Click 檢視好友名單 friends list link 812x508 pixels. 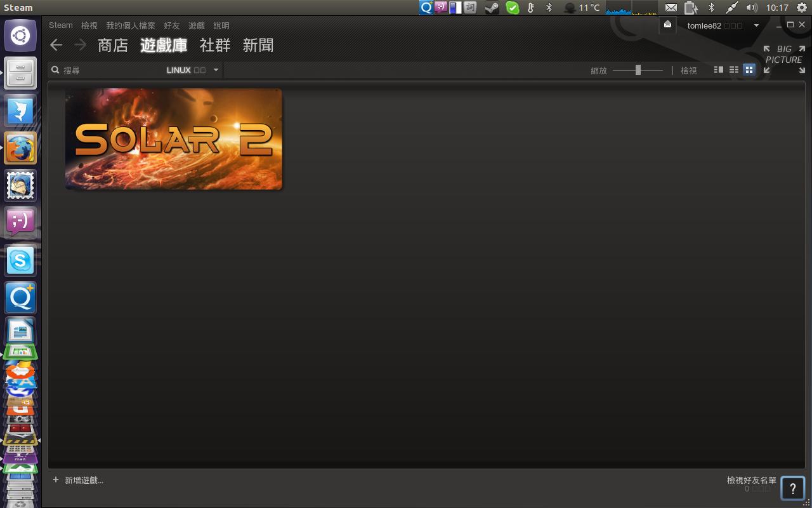tap(752, 480)
